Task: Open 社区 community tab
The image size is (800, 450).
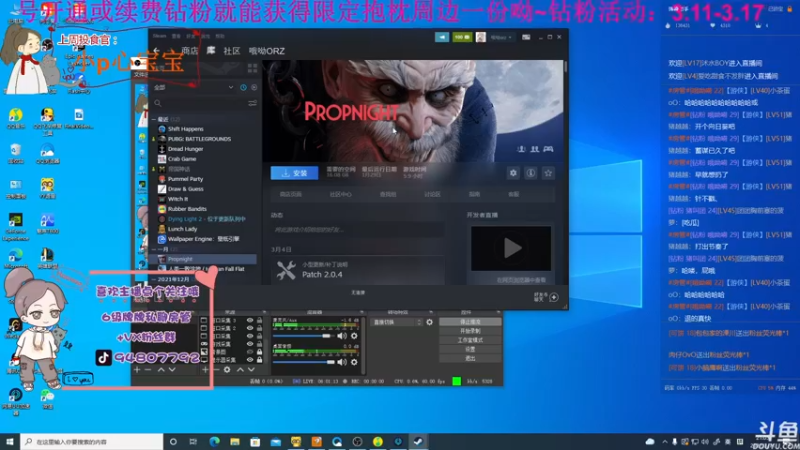Action: pyautogui.click(x=232, y=51)
